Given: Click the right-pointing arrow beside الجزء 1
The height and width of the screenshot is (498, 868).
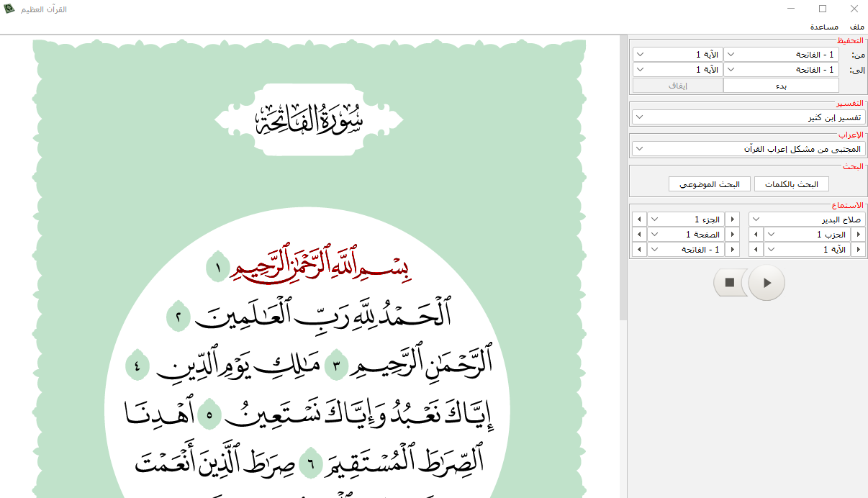Looking at the screenshot, I should click(x=733, y=219).
